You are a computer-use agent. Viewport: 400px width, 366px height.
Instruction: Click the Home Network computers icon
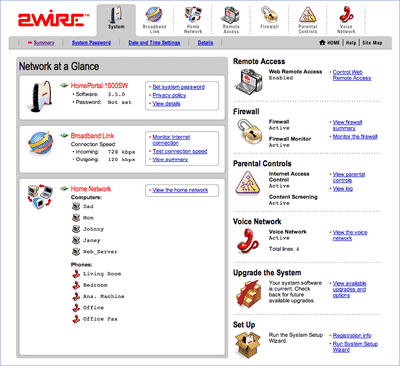[40, 197]
